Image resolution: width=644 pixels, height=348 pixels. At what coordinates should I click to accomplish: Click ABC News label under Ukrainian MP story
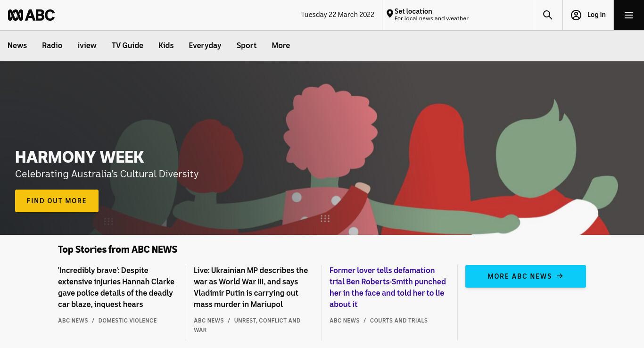point(208,321)
